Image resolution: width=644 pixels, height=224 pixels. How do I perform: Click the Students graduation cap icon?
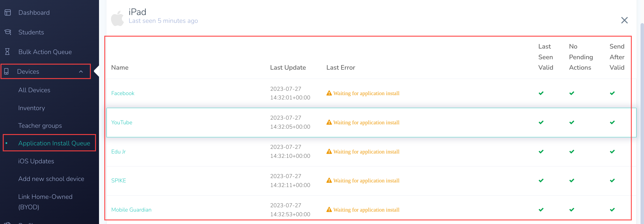point(8,32)
